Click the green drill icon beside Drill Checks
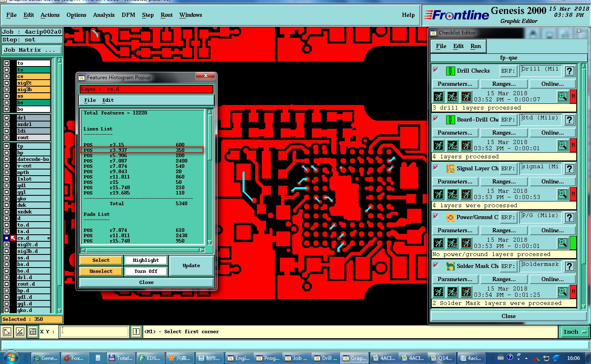The width and height of the screenshot is (591, 364). tap(450, 71)
